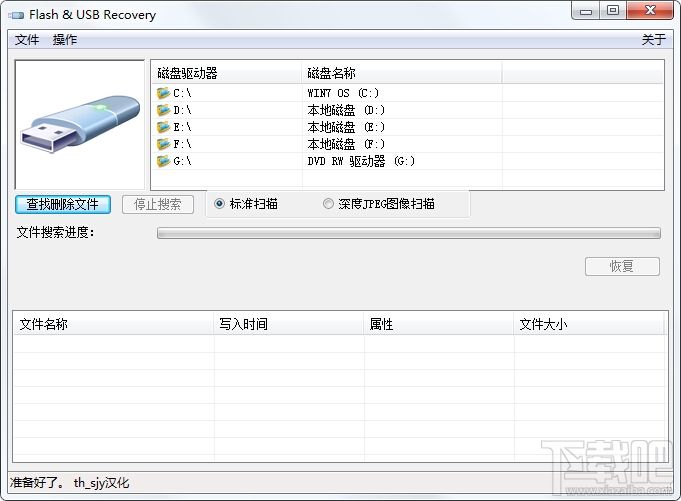Sort by 属性 column header
This screenshot has height=501, width=681.
click(439, 324)
